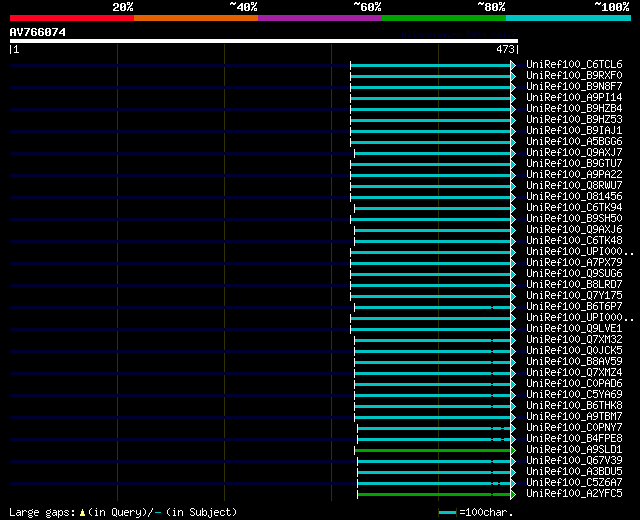This screenshot has width=640, height=520.
Task: Select the hit UniRef100_B4FPE8
Action: (x=574, y=439)
